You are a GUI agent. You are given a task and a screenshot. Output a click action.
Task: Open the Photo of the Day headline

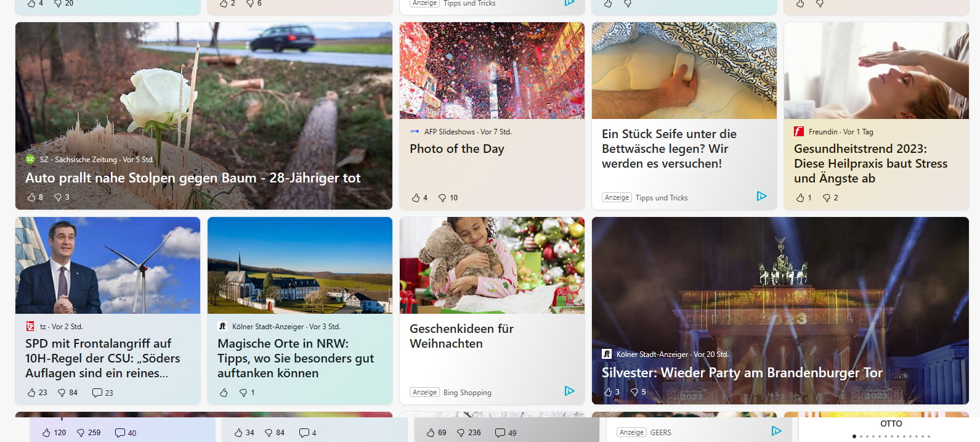click(x=456, y=149)
